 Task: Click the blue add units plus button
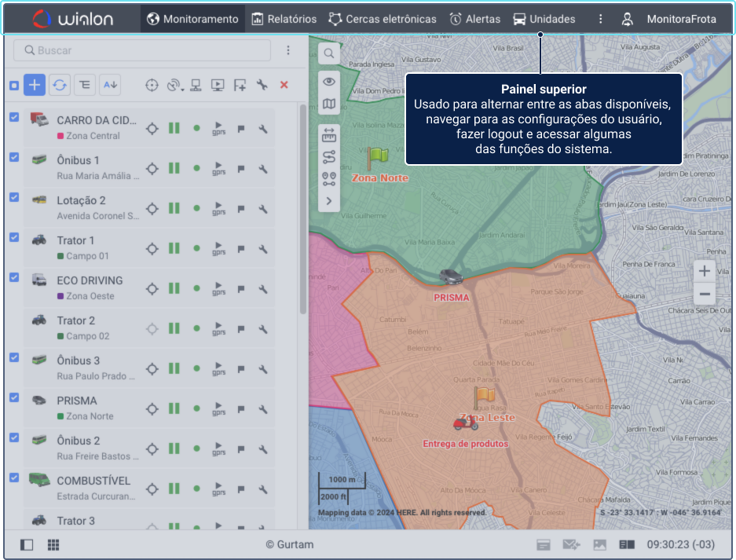(34, 85)
